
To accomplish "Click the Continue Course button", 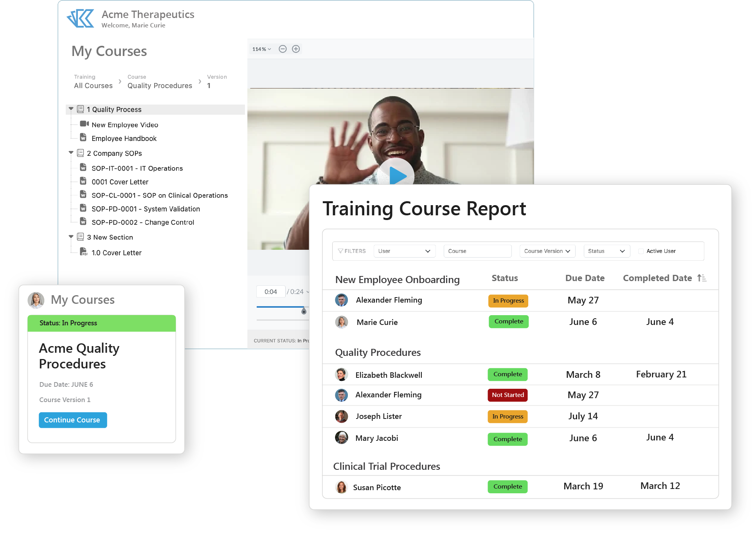I will pyautogui.click(x=72, y=420).
